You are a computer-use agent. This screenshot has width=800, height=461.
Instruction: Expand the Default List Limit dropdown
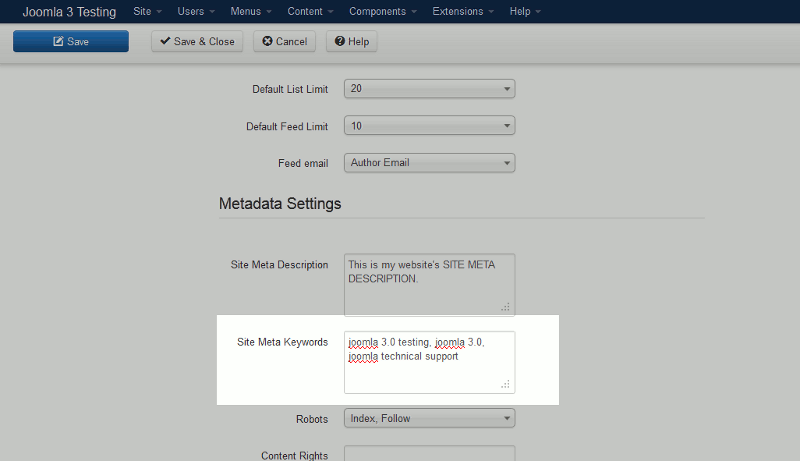(x=430, y=89)
